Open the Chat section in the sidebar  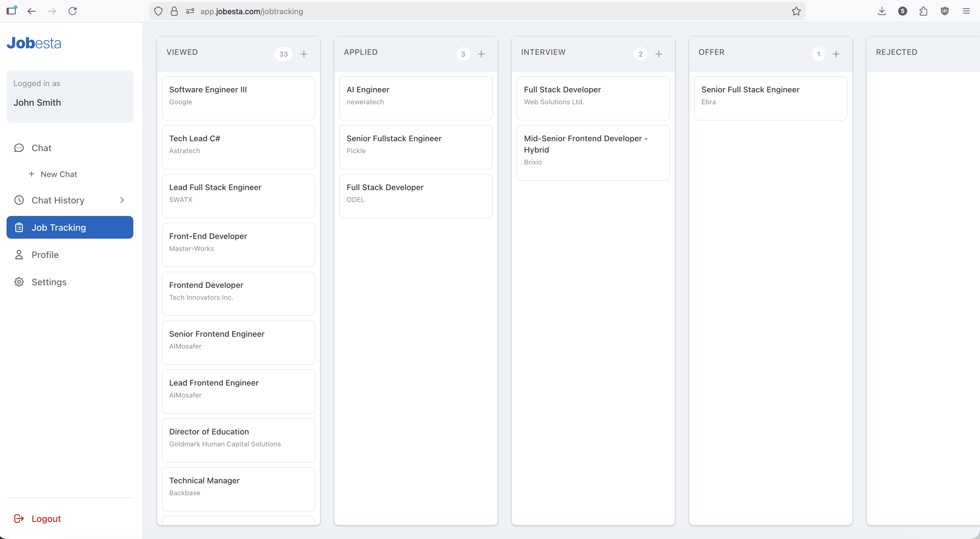point(42,148)
